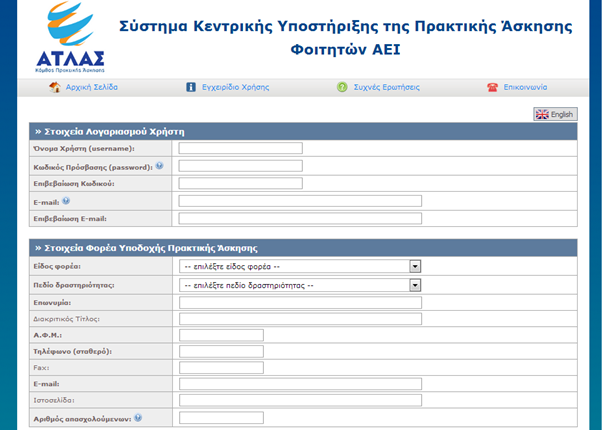Click the red telephone icon beside Επικοινωνία
The image size is (603, 430).
pos(493,87)
